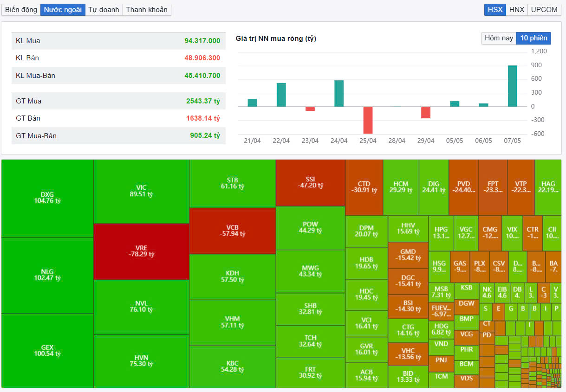This screenshot has height=392, width=566.
Task: Click the 25/04 red net-sell bar
Action: tap(368, 120)
